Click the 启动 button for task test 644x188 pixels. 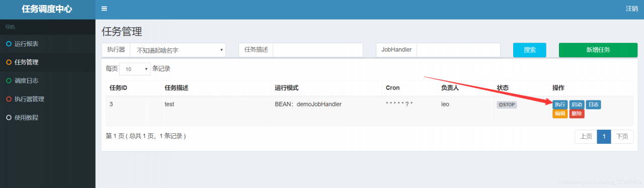click(x=577, y=105)
